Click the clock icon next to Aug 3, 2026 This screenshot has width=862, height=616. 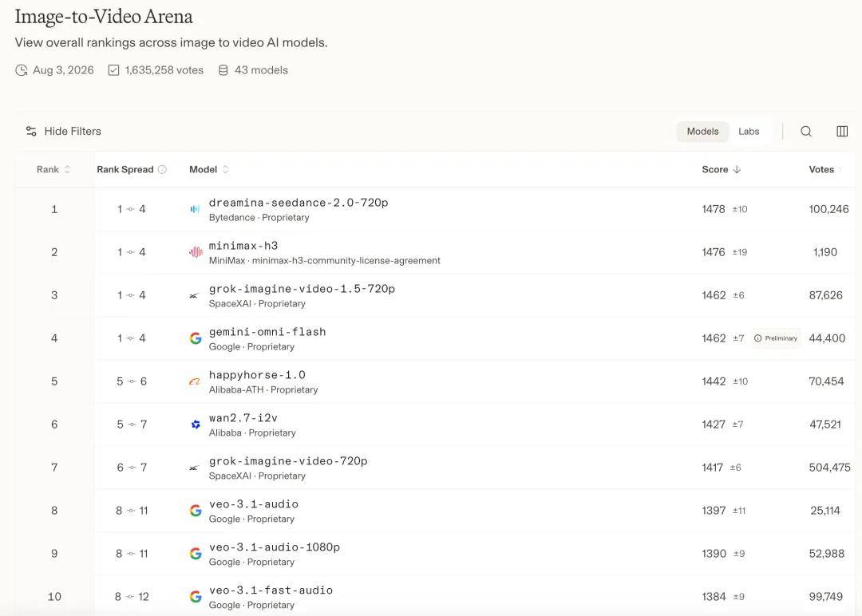[x=22, y=70]
